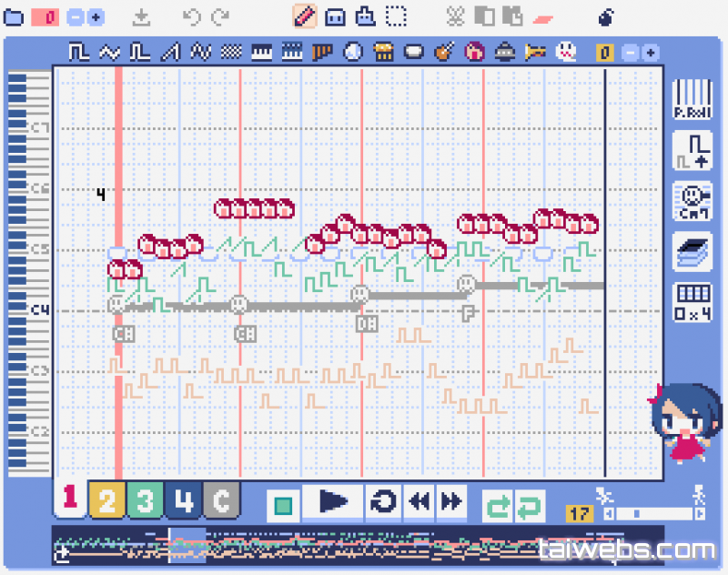Switch to the C chord track tab

(221, 501)
